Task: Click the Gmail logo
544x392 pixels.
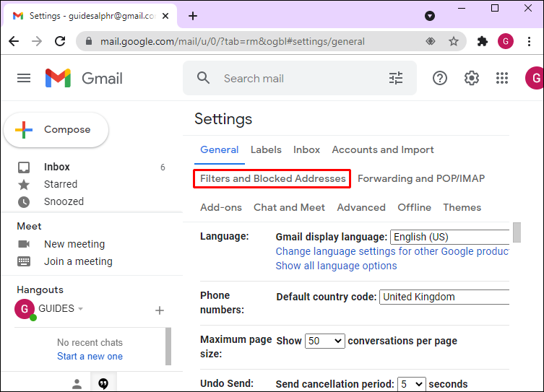Action: [x=84, y=78]
